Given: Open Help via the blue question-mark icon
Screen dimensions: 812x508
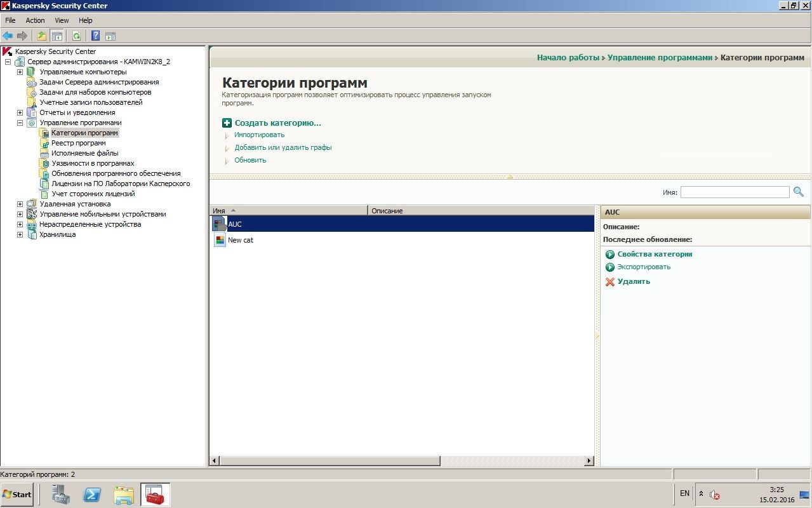Looking at the screenshot, I should click(96, 36).
